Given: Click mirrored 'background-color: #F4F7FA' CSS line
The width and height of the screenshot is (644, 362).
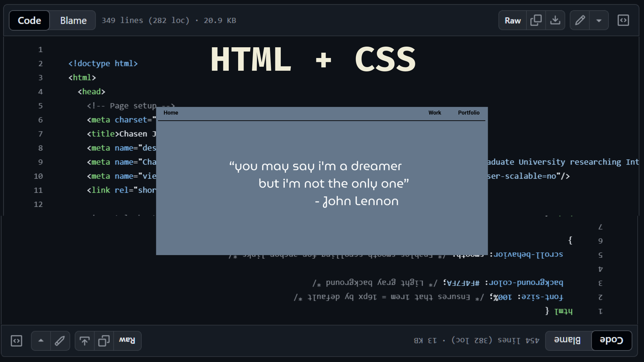Looking at the screenshot, I should tap(438, 283).
